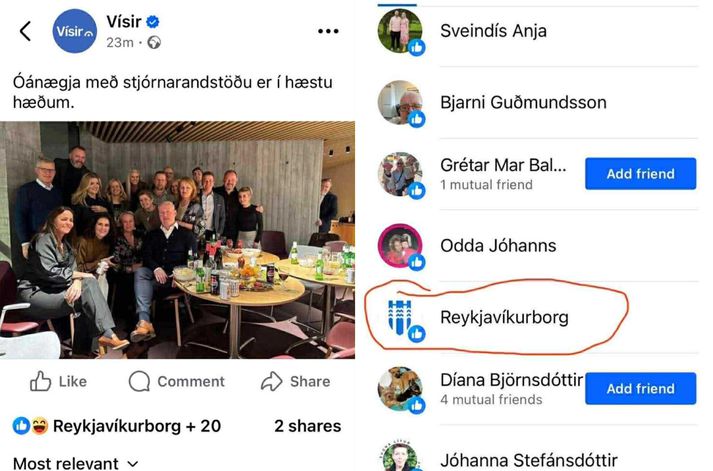Tap the back arrow icon
The image size is (713, 471).
[x=25, y=31]
